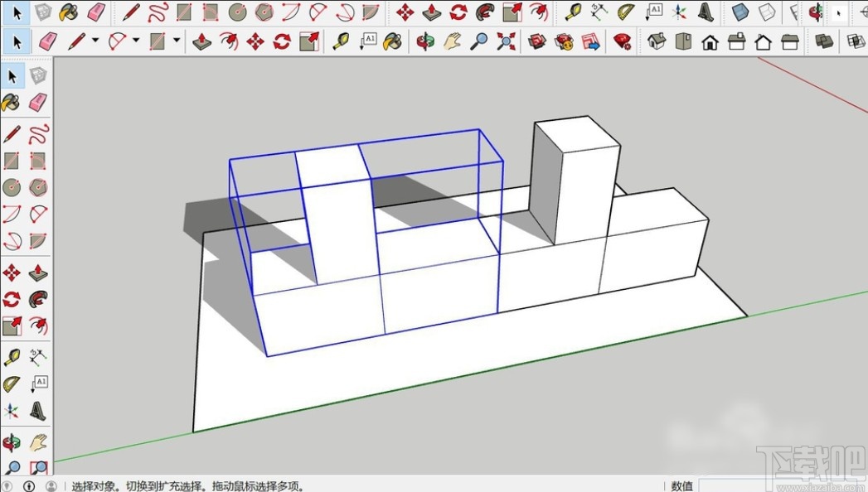Switch to the Iso house view
Viewport: 868px width, 492px height.
click(x=657, y=41)
